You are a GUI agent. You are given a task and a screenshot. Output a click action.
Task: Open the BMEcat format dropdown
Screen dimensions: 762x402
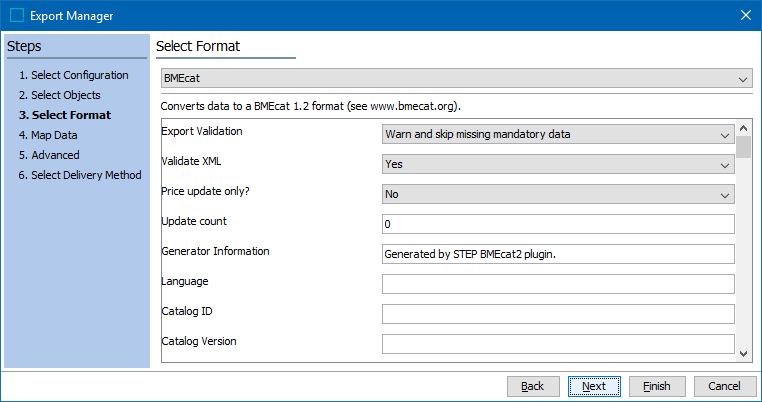pyautogui.click(x=456, y=78)
